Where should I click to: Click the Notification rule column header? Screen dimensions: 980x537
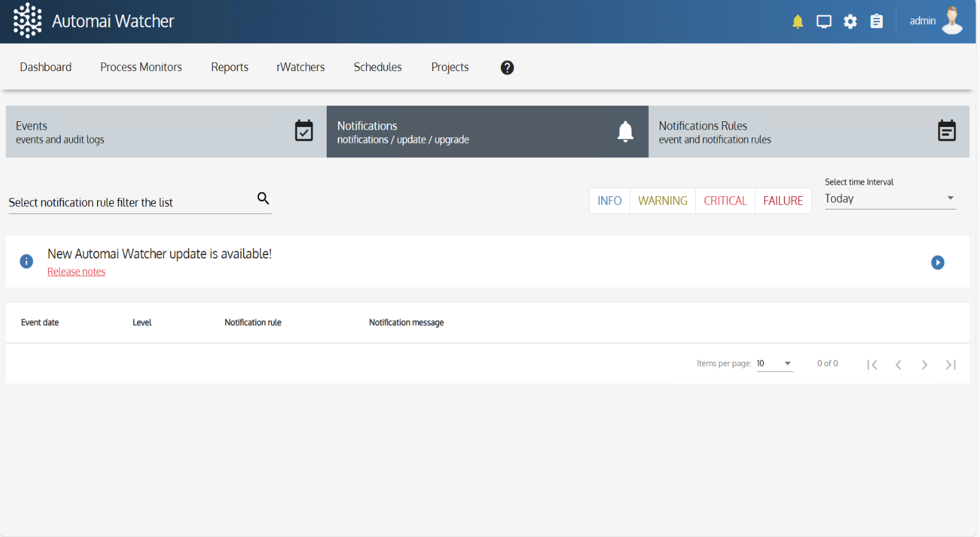[x=253, y=322]
